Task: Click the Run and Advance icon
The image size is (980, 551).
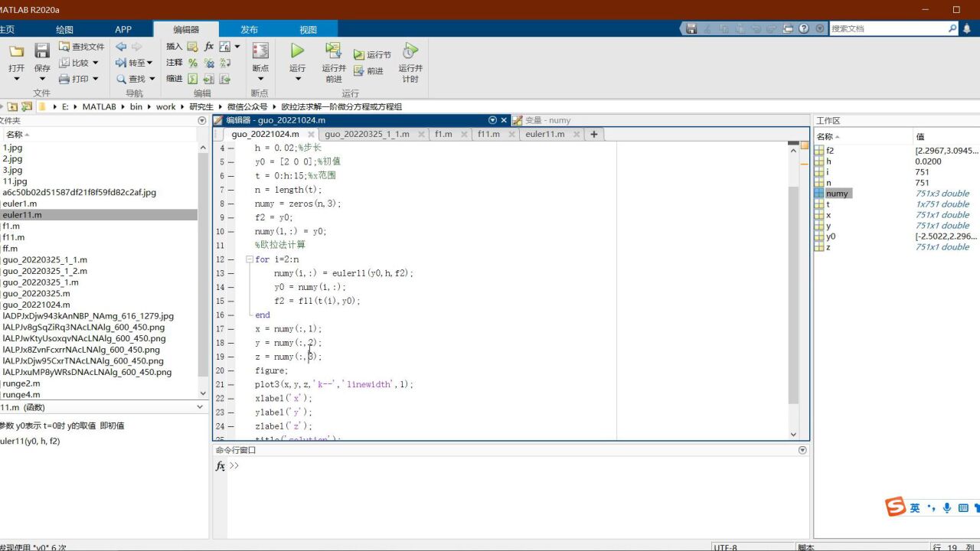Action: pyautogui.click(x=333, y=51)
